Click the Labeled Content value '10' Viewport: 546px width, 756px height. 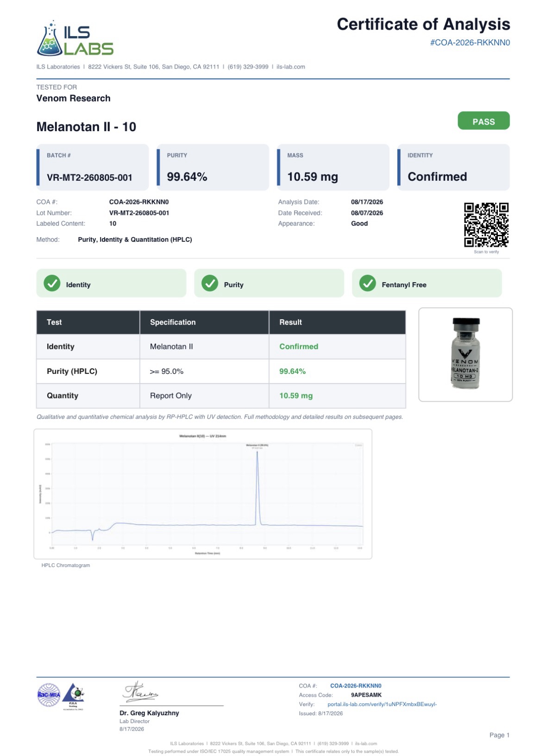[113, 223]
